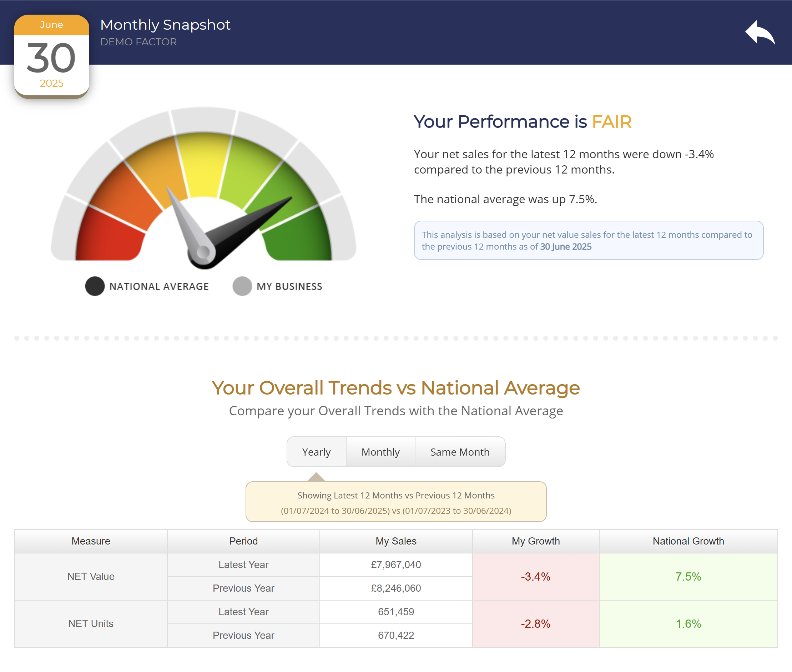The image size is (792, 672).
Task: Click the gauge needle center pivot
Action: pyautogui.click(x=203, y=252)
